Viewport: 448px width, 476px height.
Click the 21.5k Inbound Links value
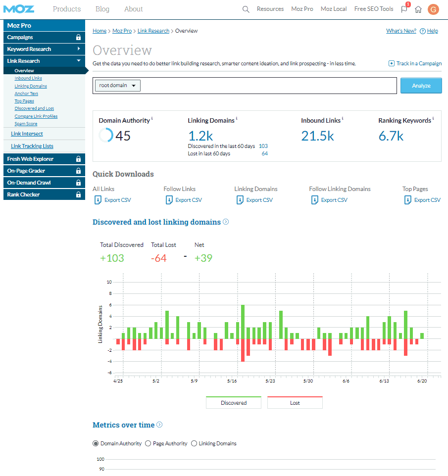[317, 136]
